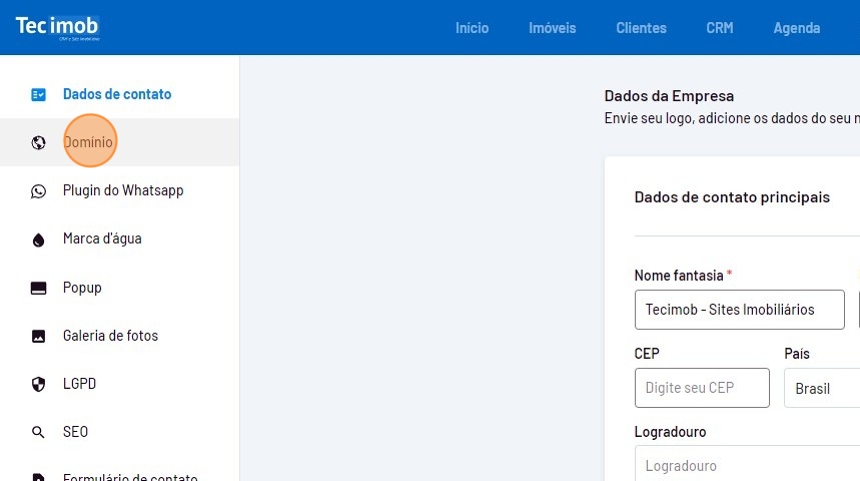
Task: Select Plugin do Whatsapp label in sidebar
Action: [x=123, y=190]
